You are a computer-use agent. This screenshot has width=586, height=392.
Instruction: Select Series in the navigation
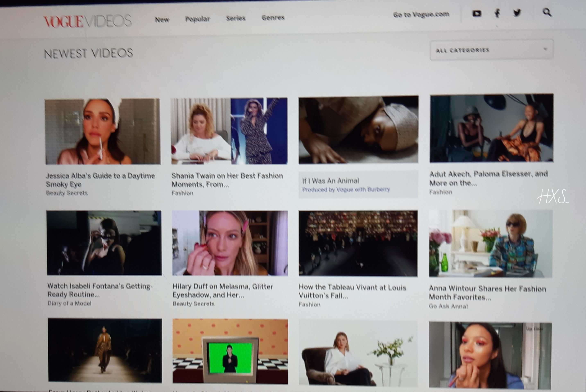tap(236, 18)
